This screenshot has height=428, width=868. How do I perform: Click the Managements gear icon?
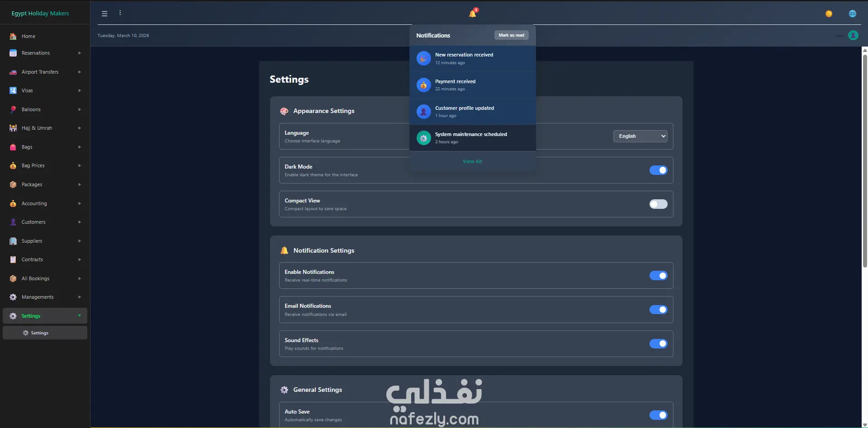pos(13,297)
